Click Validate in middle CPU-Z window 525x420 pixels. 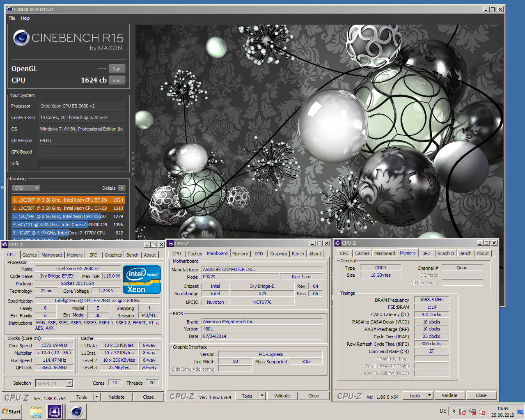tap(282, 396)
